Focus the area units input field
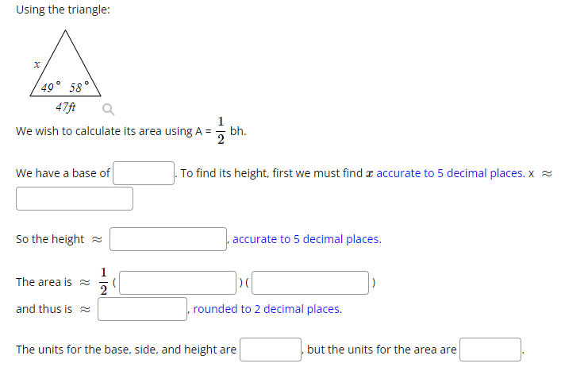This screenshot has height=371, width=588. point(490,350)
